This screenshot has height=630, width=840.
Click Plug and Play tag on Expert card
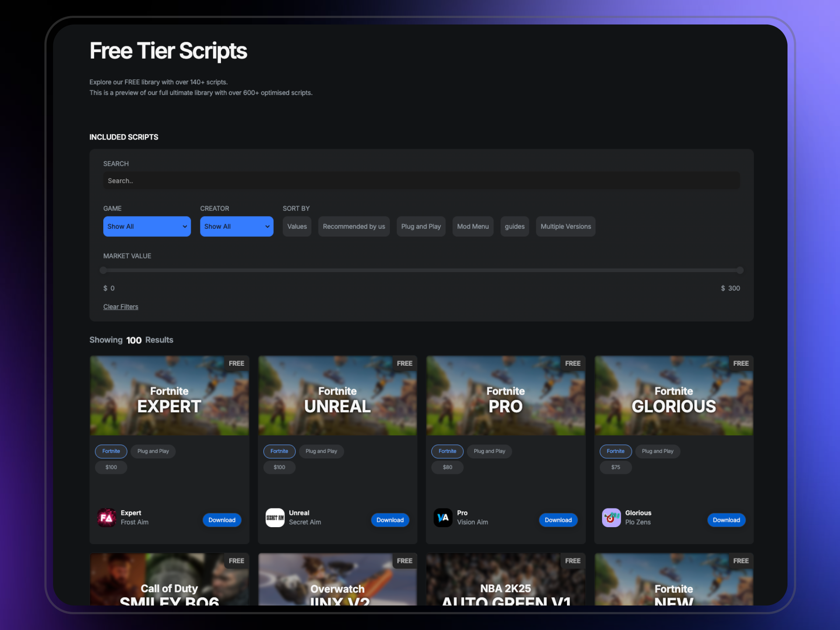[153, 451]
